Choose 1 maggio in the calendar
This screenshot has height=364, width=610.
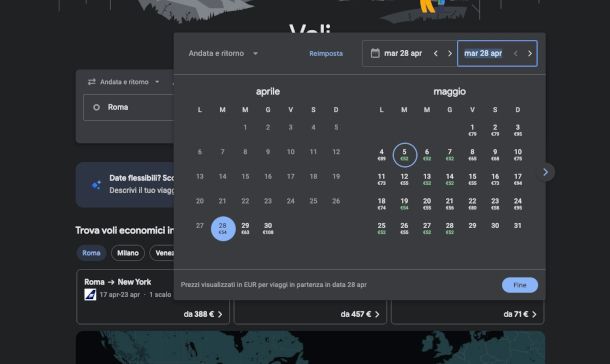(472, 130)
